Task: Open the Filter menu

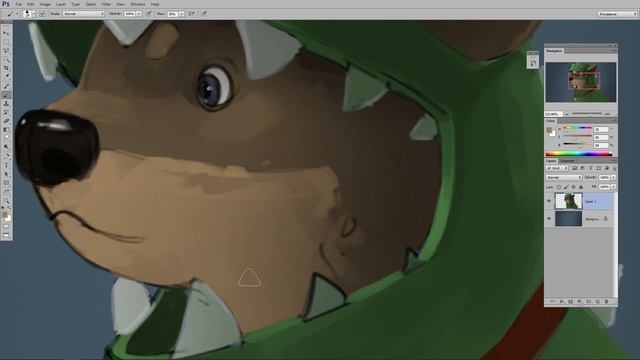Action: [x=106, y=4]
